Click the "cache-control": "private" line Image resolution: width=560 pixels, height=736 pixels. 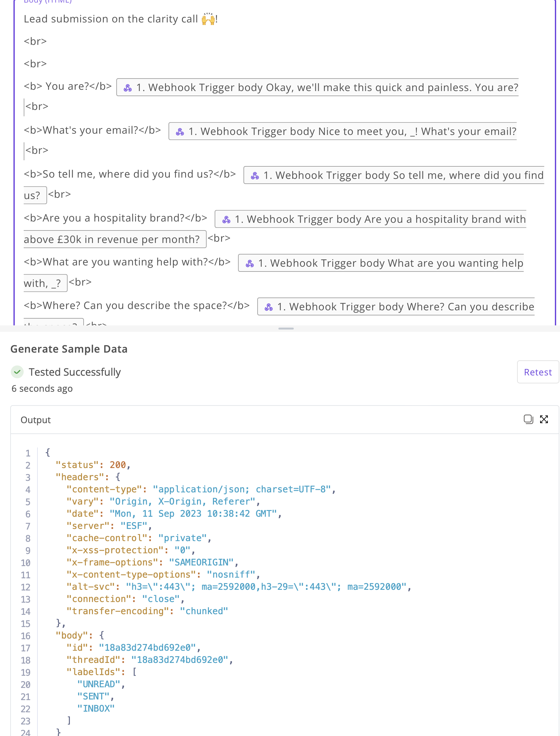[139, 538]
